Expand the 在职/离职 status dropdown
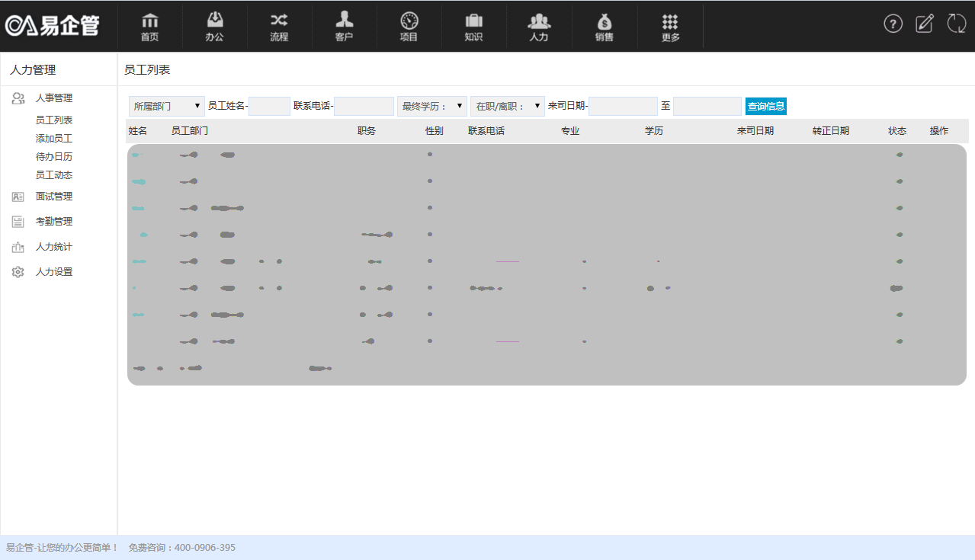The image size is (975, 560). pyautogui.click(x=506, y=106)
